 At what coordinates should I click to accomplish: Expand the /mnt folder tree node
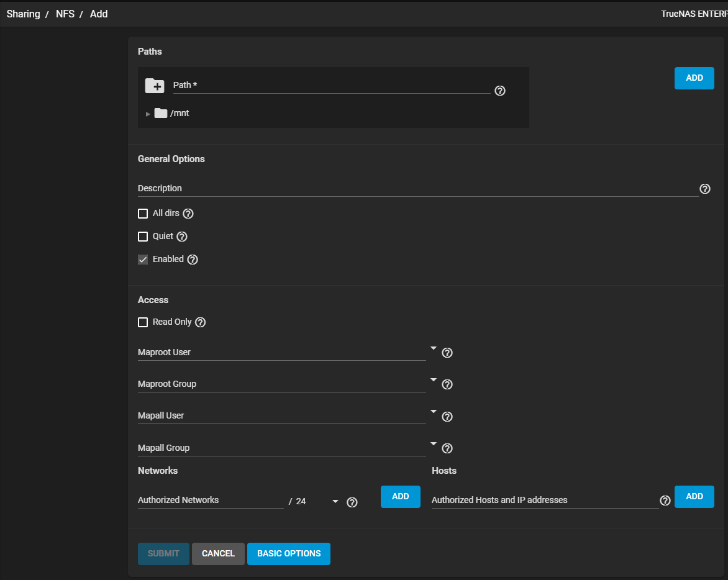click(x=148, y=114)
